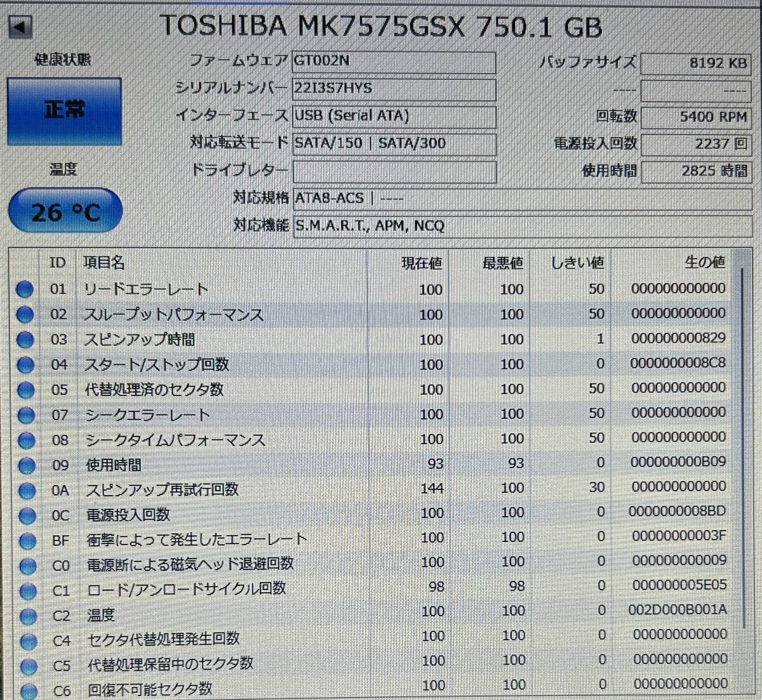Click the status icon for ロード/アンロードサイクル回数 row

(27, 591)
